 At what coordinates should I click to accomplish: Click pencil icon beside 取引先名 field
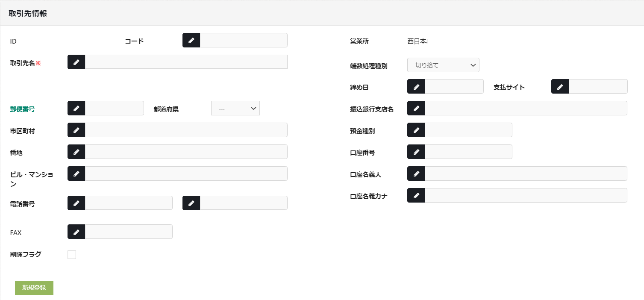76,62
